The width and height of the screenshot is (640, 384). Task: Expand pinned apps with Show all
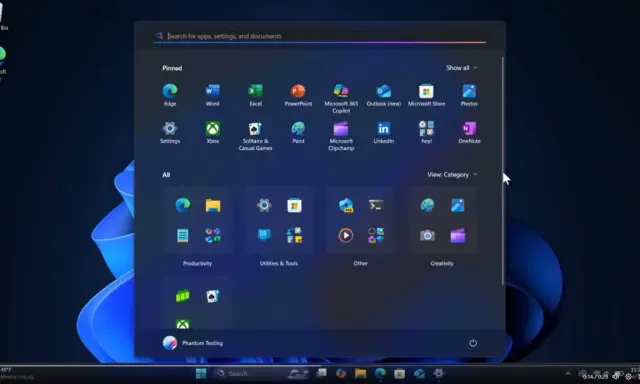[x=462, y=68]
